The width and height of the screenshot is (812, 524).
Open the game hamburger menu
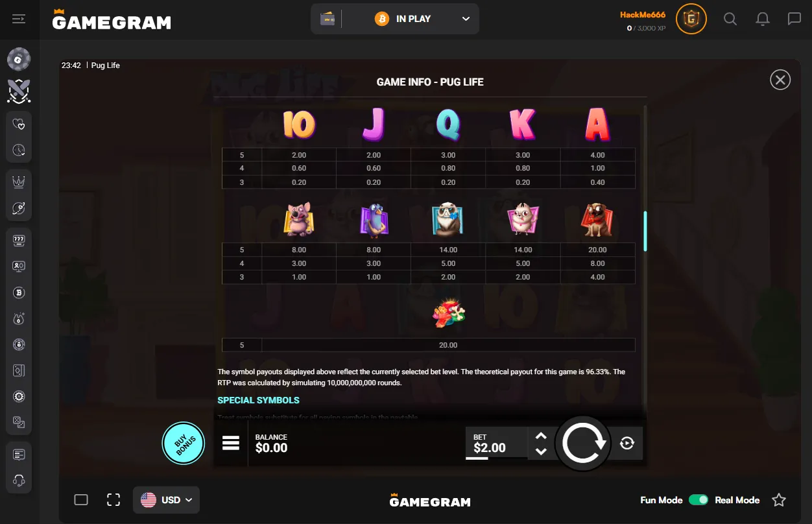click(x=231, y=443)
